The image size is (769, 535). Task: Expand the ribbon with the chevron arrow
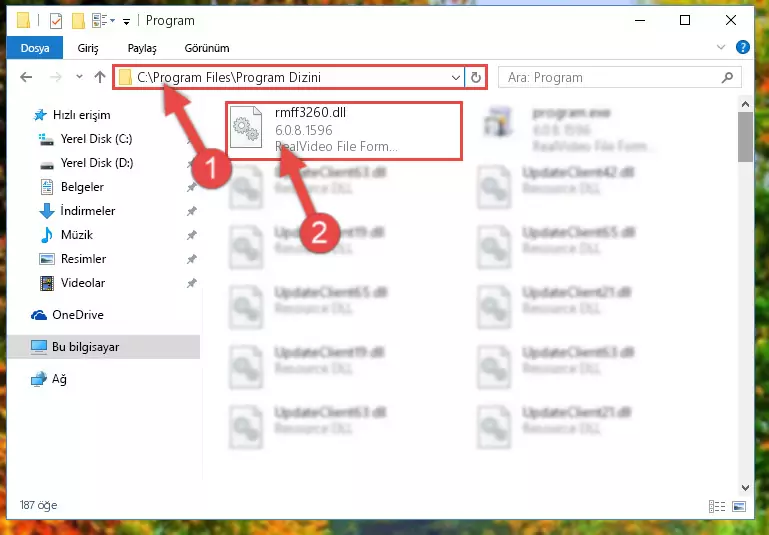(x=721, y=48)
